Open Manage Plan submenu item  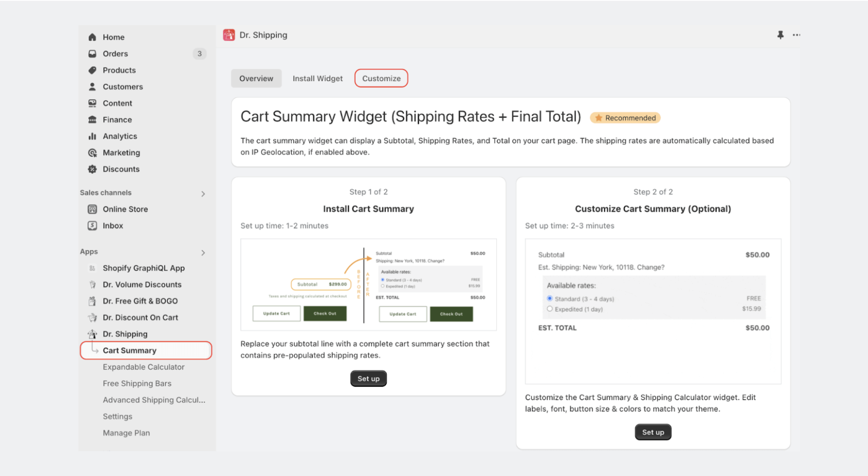(126, 433)
